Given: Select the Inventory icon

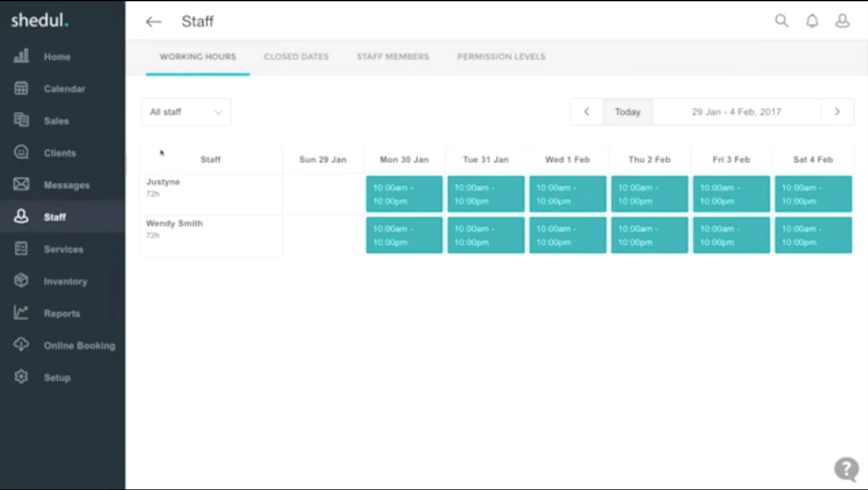Looking at the screenshot, I should 21,281.
